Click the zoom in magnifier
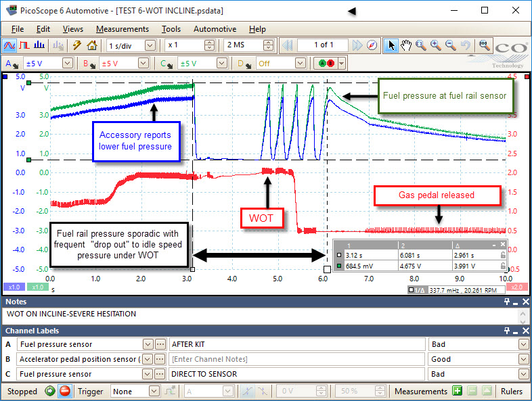The image size is (532, 401). click(x=436, y=45)
